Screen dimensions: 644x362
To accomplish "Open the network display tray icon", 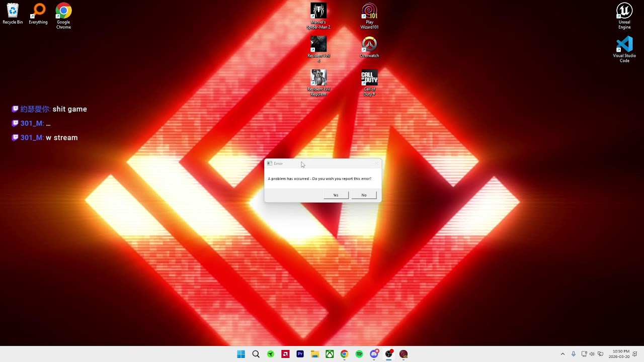I will [x=584, y=354].
